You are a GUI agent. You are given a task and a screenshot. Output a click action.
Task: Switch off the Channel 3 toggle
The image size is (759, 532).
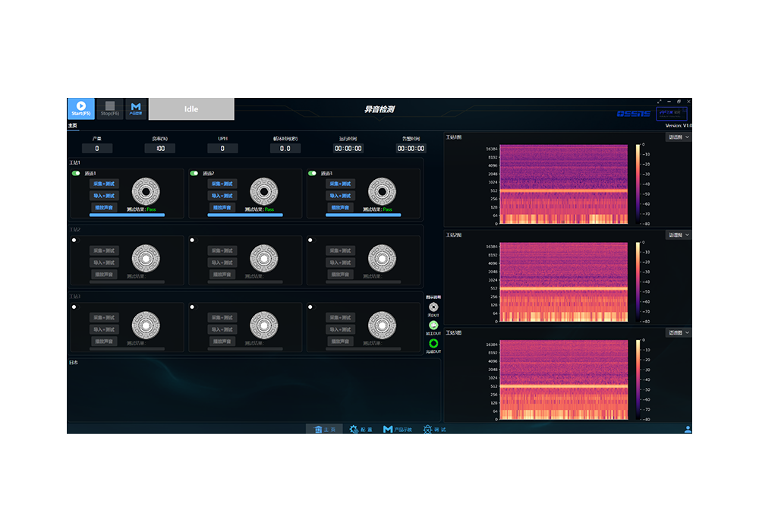click(312, 173)
